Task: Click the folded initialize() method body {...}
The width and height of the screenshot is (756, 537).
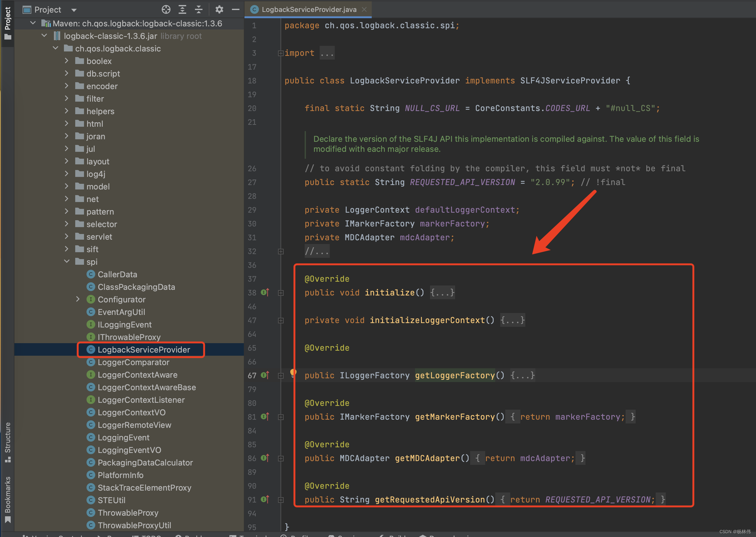Action: [442, 292]
